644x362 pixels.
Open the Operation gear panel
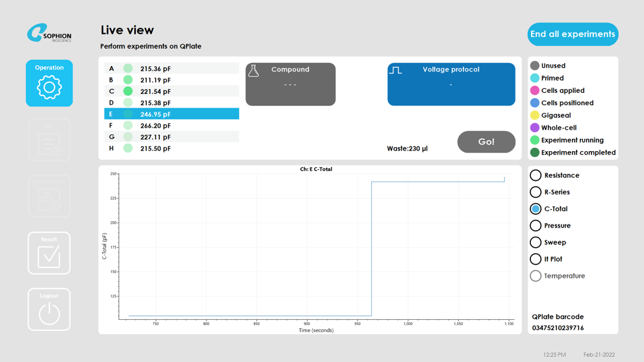point(49,84)
